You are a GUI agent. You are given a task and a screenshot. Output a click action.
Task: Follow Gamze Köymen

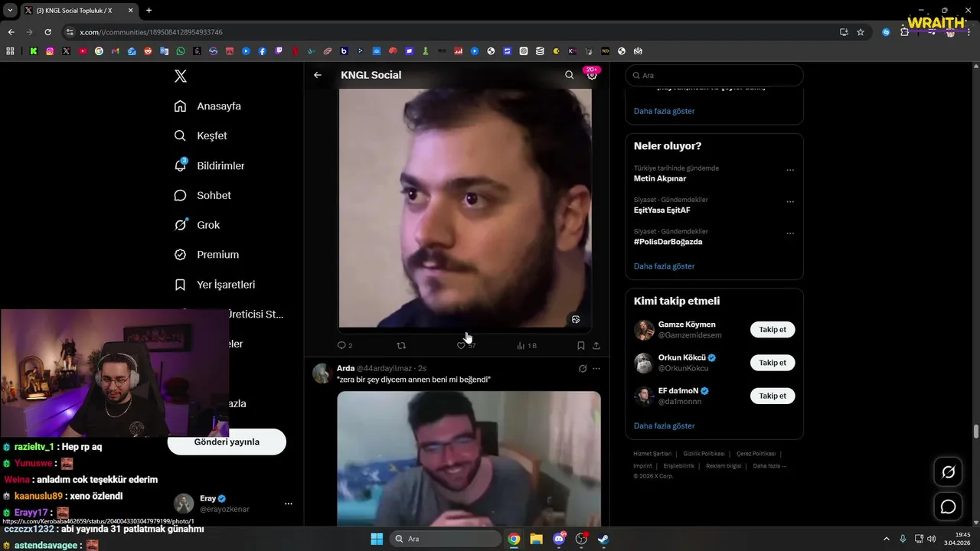773,330
